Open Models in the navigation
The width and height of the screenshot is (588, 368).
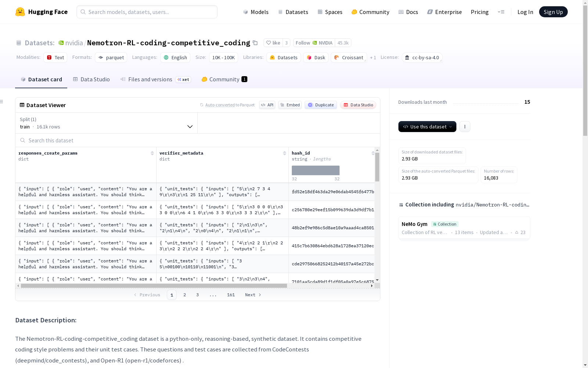click(256, 12)
